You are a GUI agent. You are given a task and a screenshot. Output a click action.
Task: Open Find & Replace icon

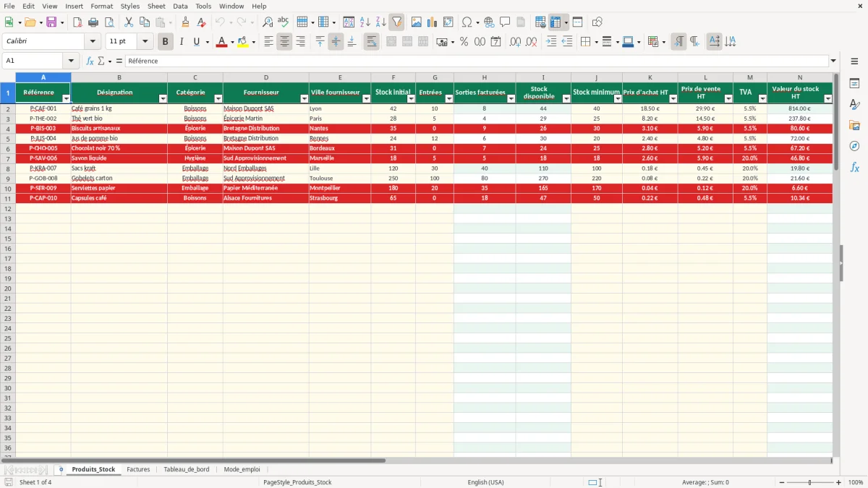pyautogui.click(x=268, y=22)
